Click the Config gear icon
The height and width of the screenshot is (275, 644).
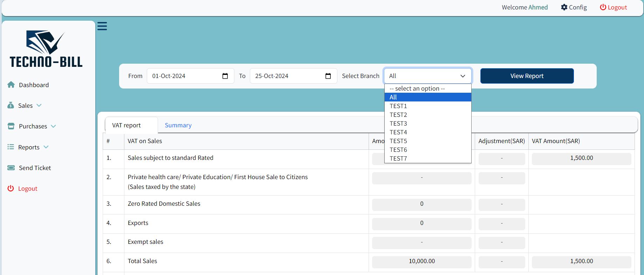564,7
